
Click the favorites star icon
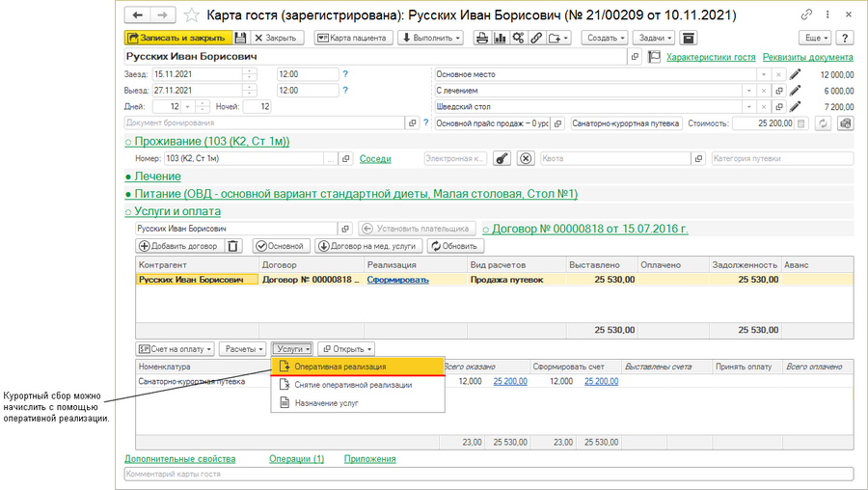191,15
